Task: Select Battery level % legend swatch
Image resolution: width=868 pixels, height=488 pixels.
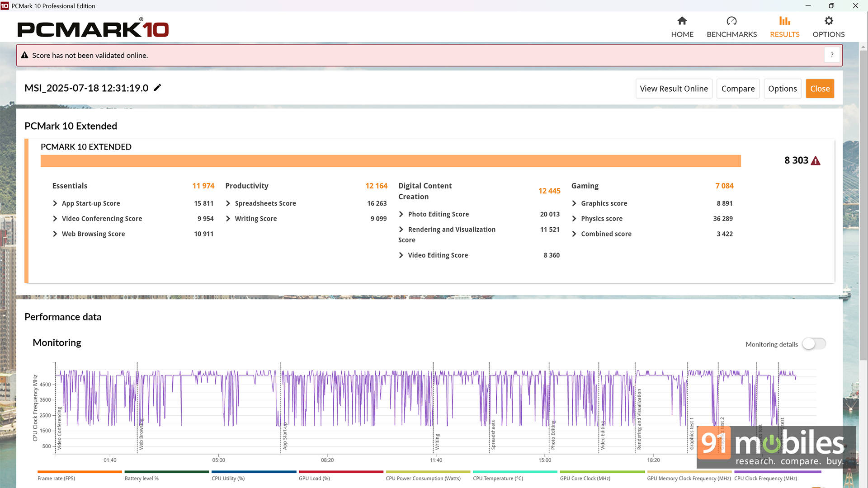Action: coord(166,472)
